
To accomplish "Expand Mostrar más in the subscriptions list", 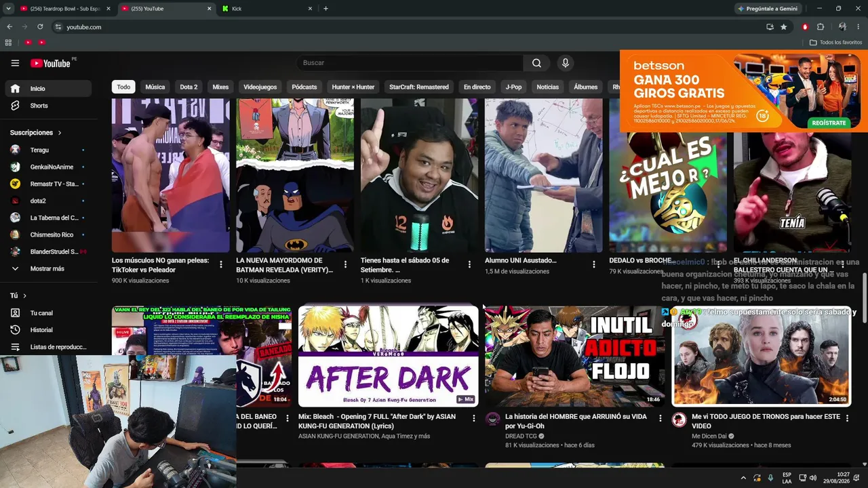I will (x=46, y=268).
